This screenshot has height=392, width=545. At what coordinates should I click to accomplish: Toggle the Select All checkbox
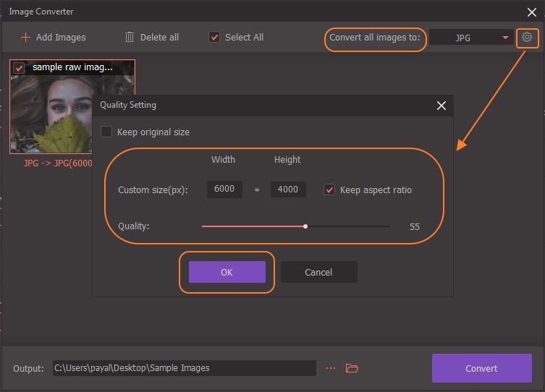point(214,37)
